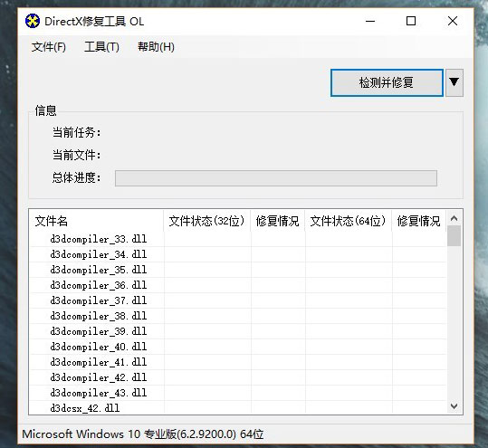This screenshot has width=488, height=448.
Task: Select the d3dcompiler_36.dll row
Action: (238, 285)
